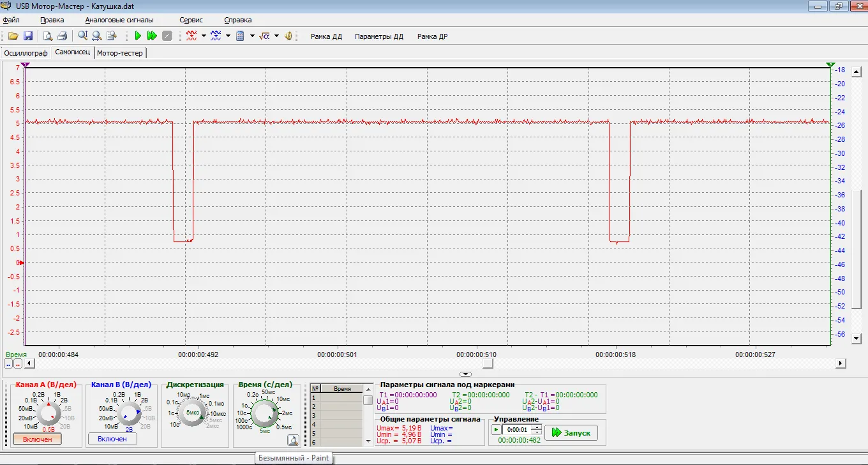The height and width of the screenshot is (465, 868).
Task: Open the Сервис menu
Action: (x=191, y=20)
